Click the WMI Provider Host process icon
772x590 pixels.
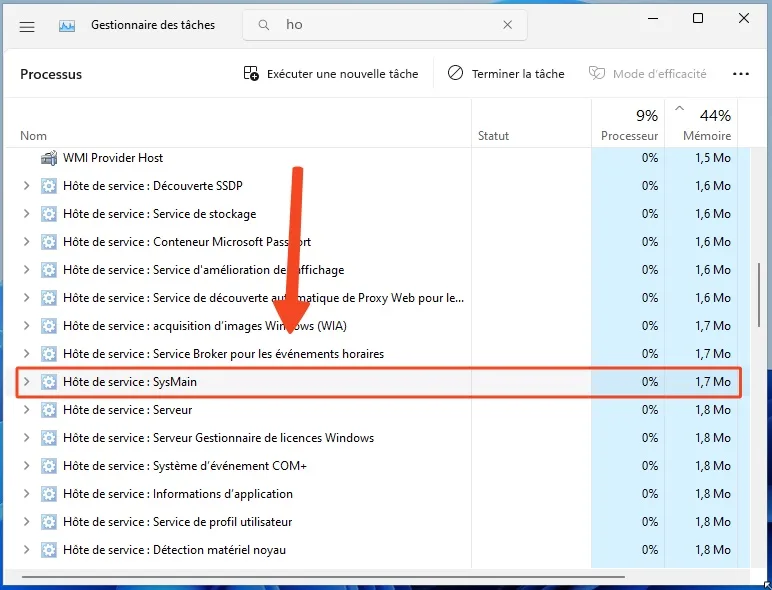48,158
